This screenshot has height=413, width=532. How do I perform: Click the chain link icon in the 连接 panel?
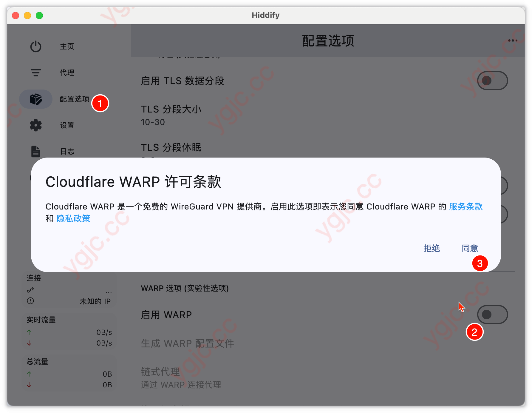pyautogui.click(x=30, y=290)
